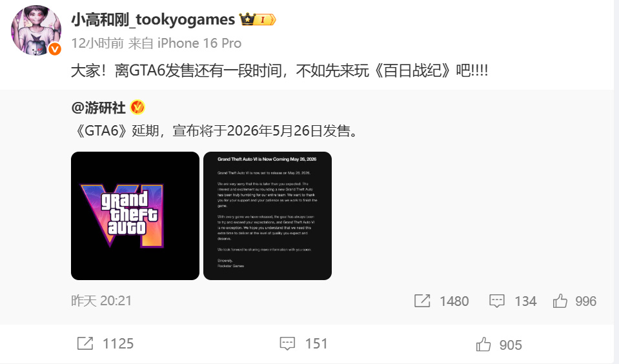Click the 1480 repost count of quoted post
Viewport: 619px width, 364px height.
pos(454,301)
